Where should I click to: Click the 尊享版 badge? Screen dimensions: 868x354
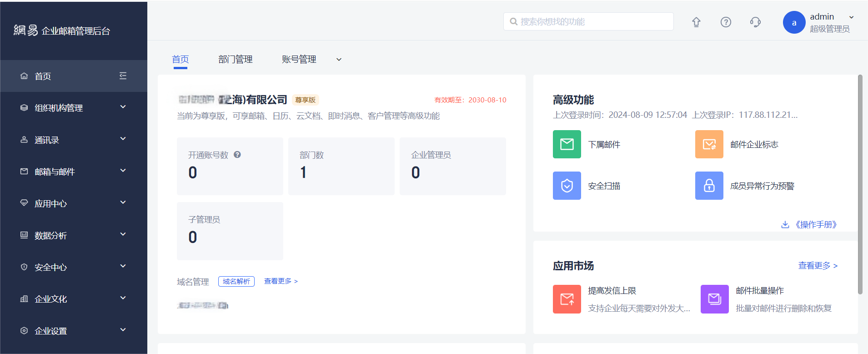pyautogui.click(x=306, y=100)
